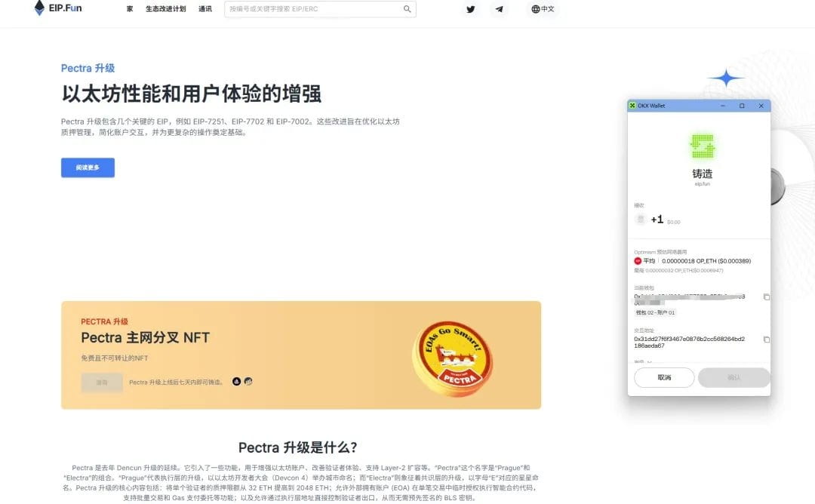Viewport: 815px width, 504px height.
Task: Click the 免费且不可转让的NFT subtitle
Action: (115, 358)
